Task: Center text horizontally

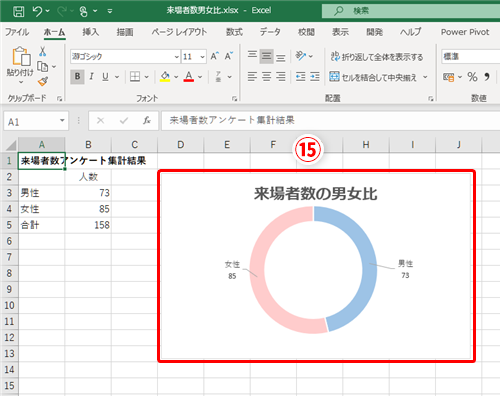Action: [266, 77]
